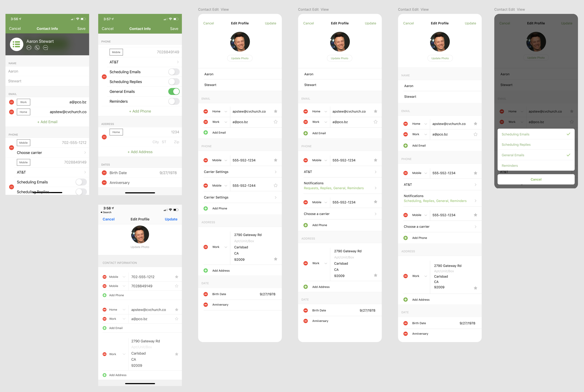
Task: Tap blue Cancel in the 3:58 screen
Action: (108, 219)
